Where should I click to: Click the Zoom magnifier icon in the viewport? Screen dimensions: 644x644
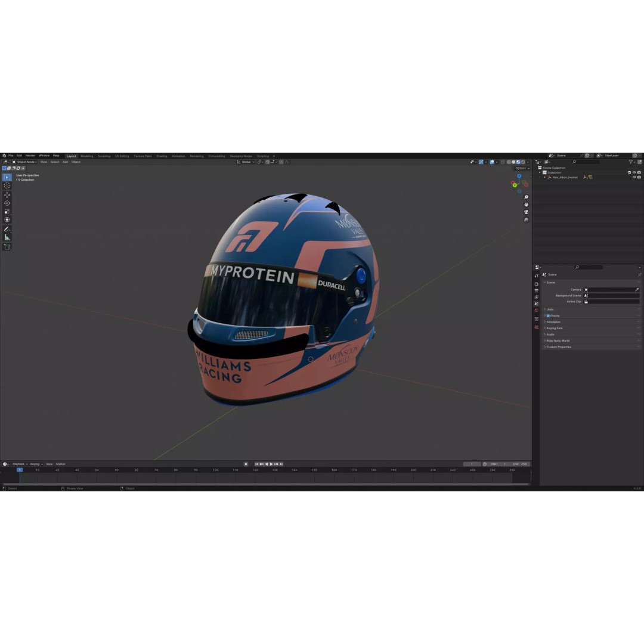[526, 197]
